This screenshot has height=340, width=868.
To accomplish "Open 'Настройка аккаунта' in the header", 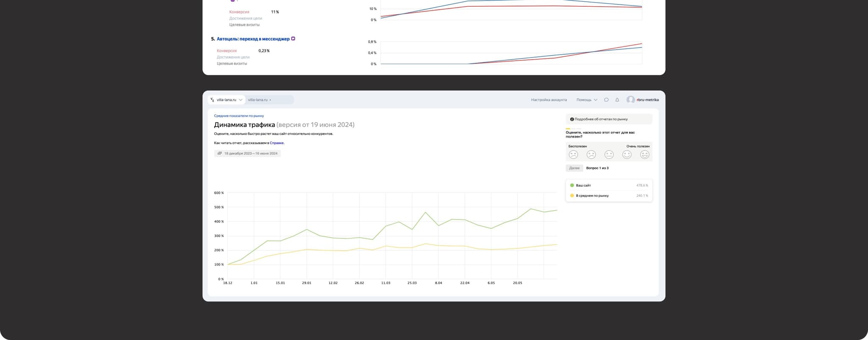I will point(548,100).
